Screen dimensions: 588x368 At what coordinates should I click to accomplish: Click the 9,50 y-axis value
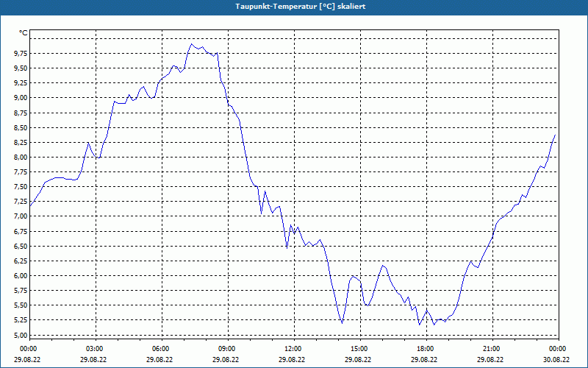point(21,68)
